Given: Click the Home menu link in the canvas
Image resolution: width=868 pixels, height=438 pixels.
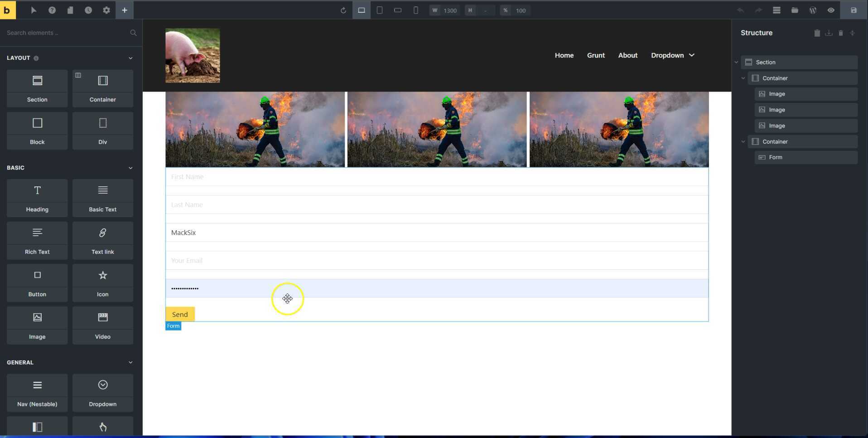Looking at the screenshot, I should point(564,55).
